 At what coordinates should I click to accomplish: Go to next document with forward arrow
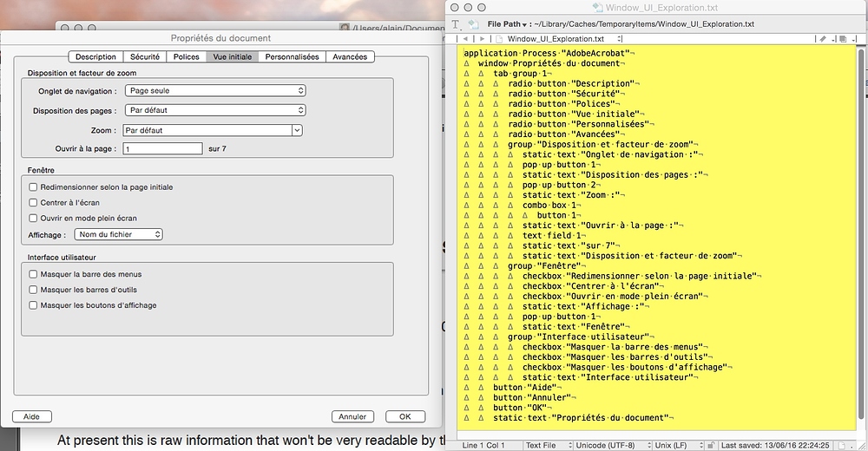pos(482,39)
